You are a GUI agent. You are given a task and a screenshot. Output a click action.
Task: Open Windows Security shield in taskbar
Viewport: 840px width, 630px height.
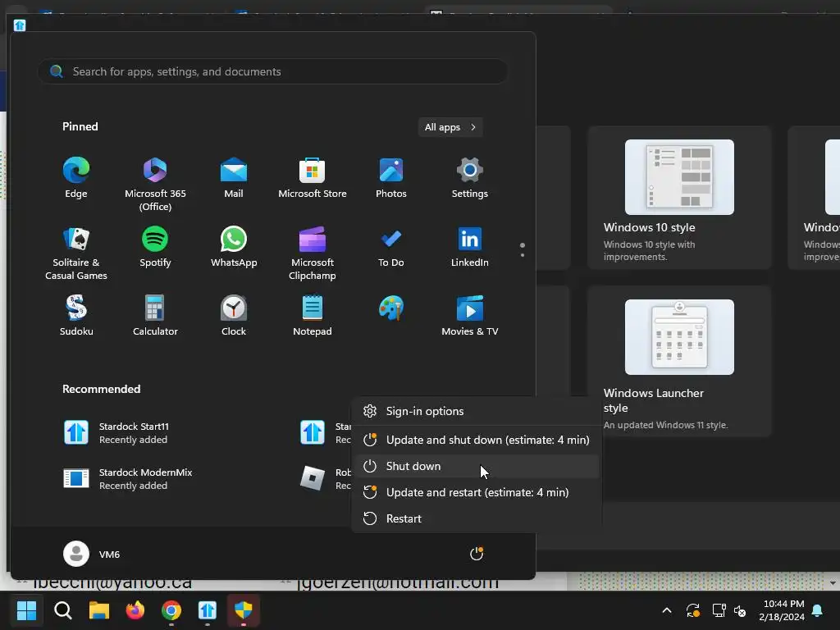tap(243, 610)
